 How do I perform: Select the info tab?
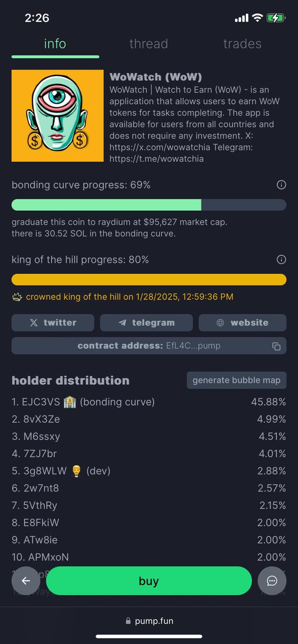[55, 44]
